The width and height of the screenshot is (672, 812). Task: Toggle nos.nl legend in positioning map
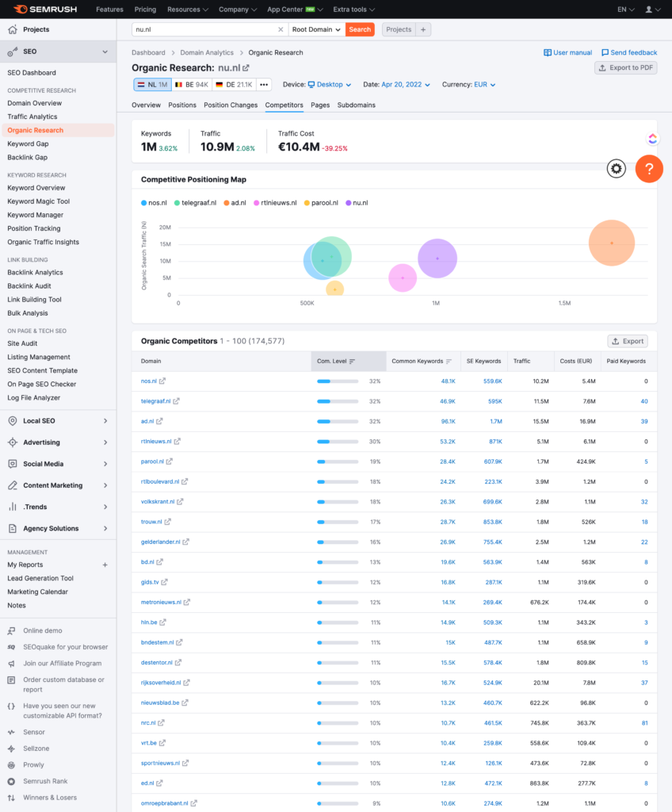154,203
